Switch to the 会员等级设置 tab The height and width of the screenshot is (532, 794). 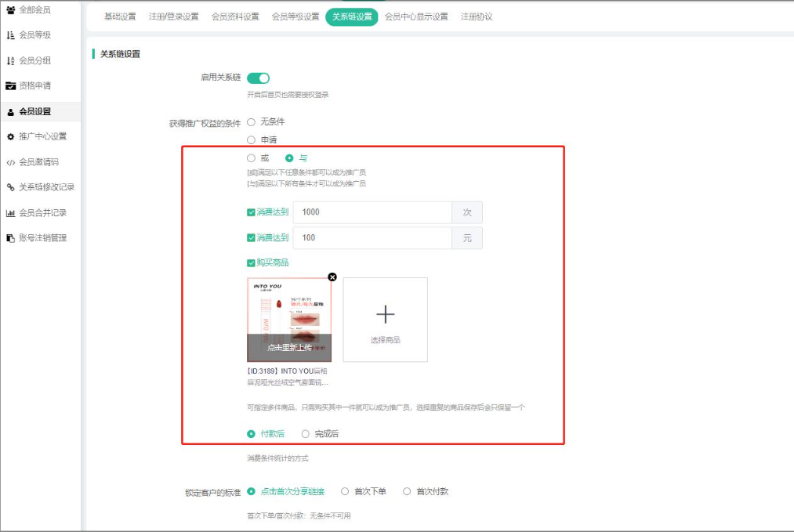coord(295,16)
